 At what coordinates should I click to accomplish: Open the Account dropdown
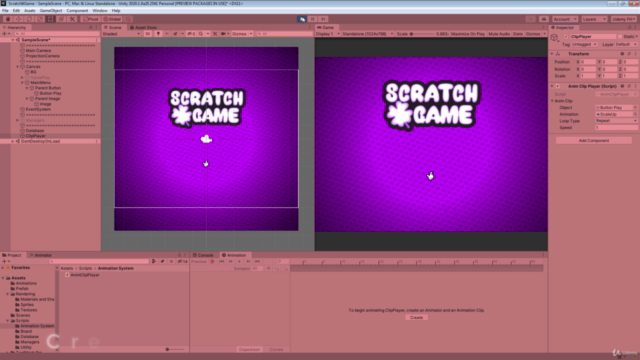pyautogui.click(x=565, y=19)
